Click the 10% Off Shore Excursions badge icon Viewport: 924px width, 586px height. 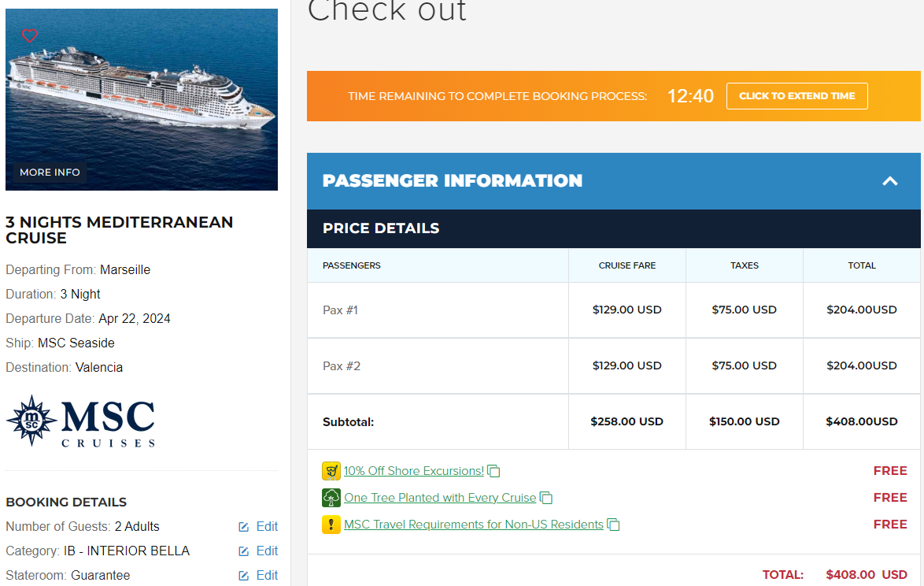tap(331, 471)
